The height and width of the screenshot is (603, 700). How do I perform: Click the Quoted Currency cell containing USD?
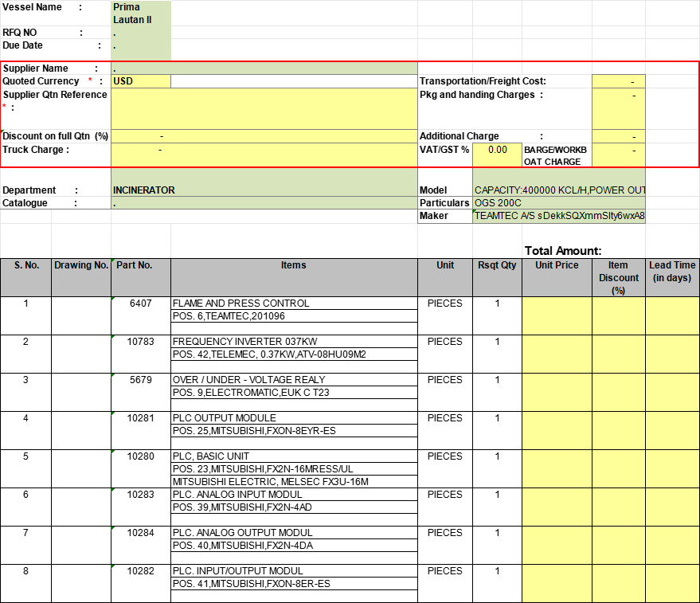pyautogui.click(x=141, y=81)
